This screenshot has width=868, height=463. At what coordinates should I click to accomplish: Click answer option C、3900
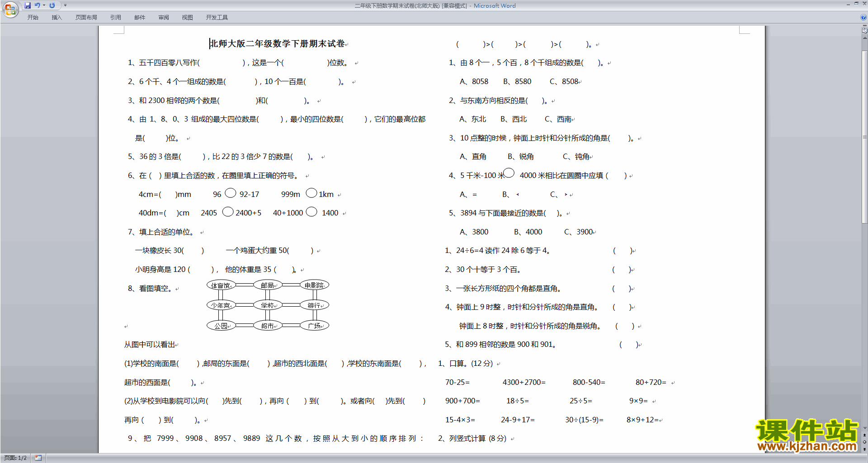point(579,232)
